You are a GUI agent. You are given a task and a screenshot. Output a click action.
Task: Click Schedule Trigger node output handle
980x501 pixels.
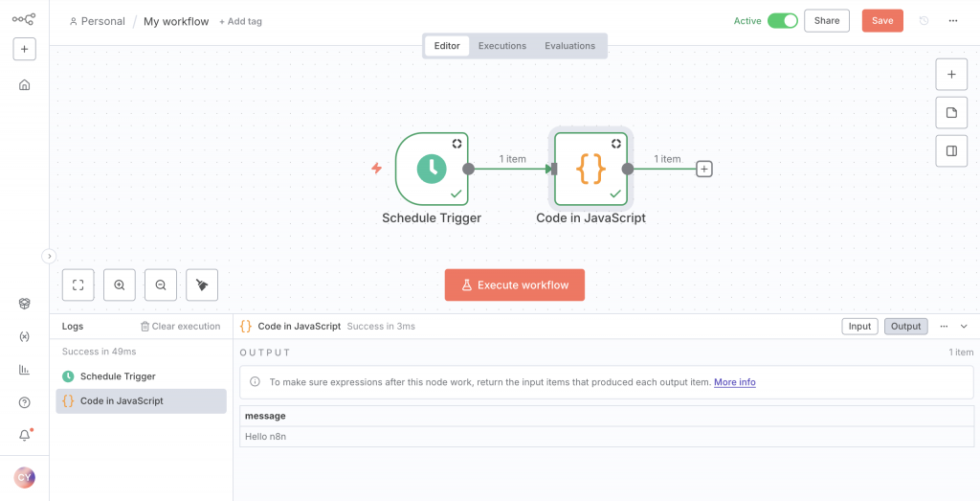tap(468, 169)
